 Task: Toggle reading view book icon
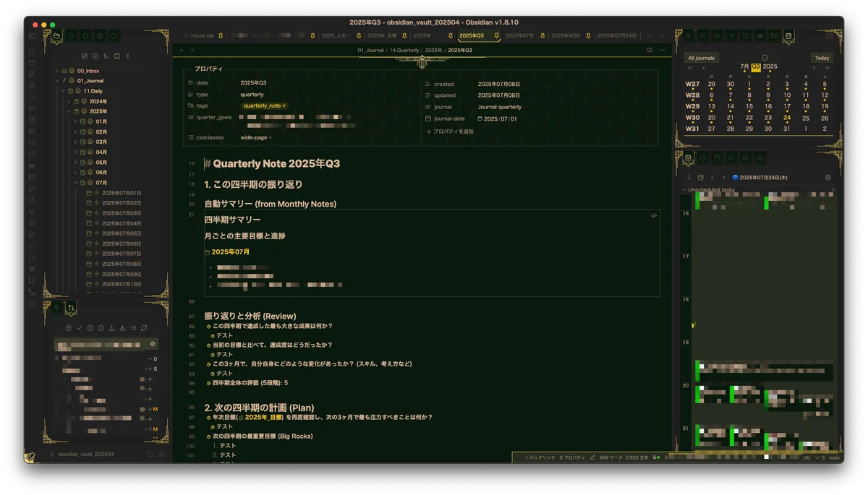650,50
